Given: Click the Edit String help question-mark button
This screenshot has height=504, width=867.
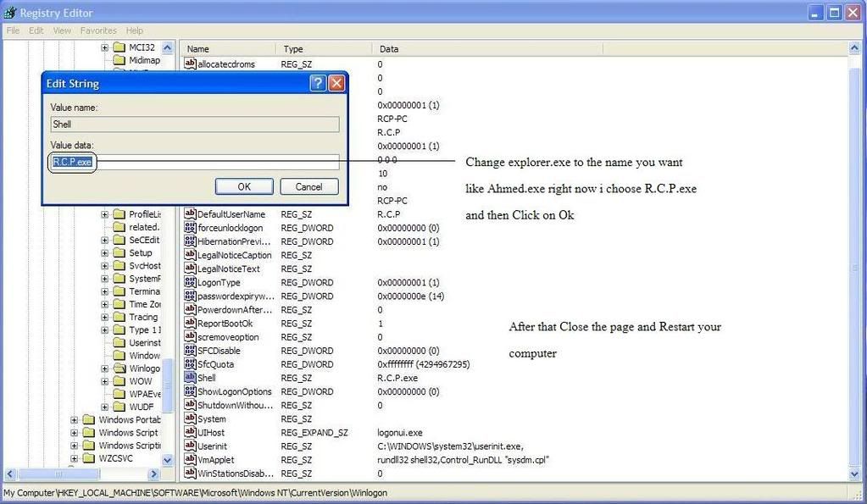Looking at the screenshot, I should (317, 83).
